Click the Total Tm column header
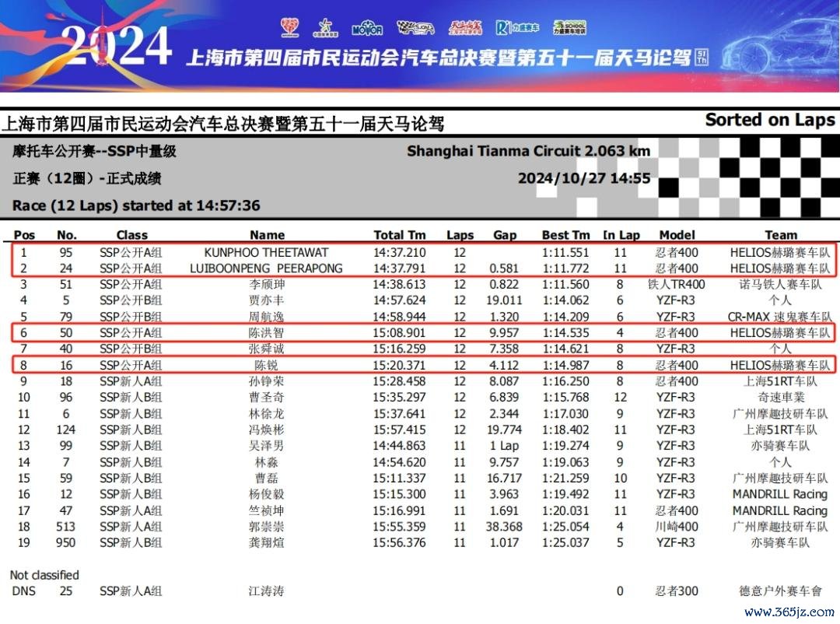The width and height of the screenshot is (840, 624). (x=400, y=235)
